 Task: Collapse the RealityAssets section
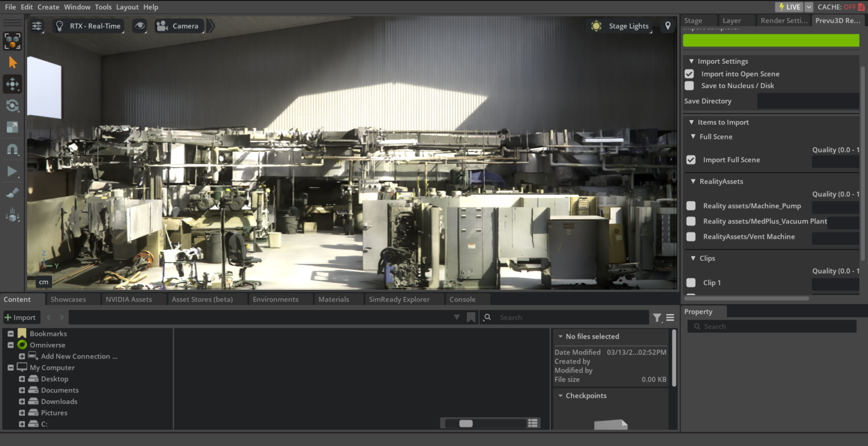coord(693,181)
